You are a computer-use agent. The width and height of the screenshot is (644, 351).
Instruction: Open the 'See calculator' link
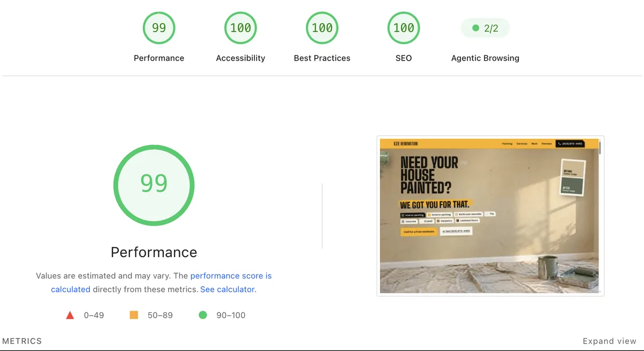(x=228, y=289)
